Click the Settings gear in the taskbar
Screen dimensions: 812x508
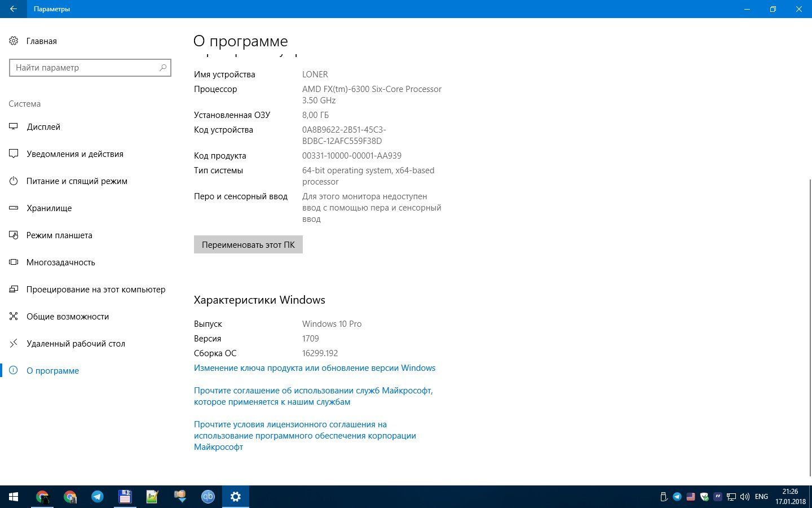point(236,497)
